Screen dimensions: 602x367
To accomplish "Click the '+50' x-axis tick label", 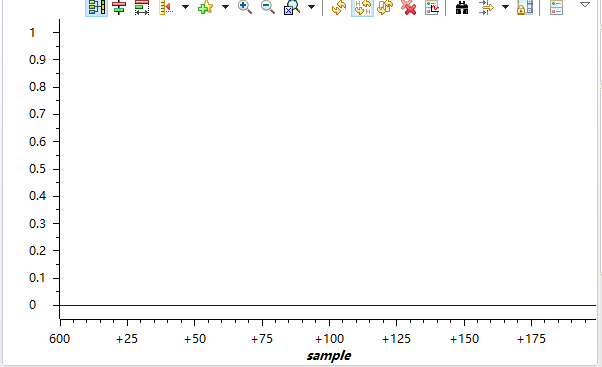I will pyautogui.click(x=195, y=339).
